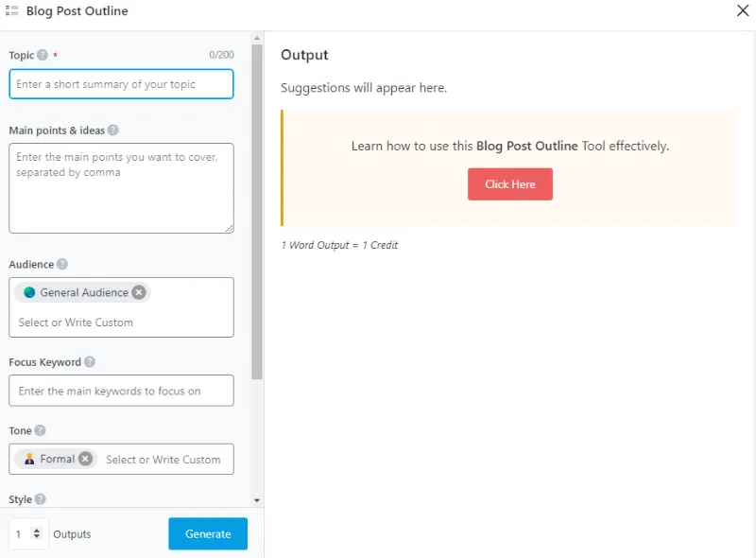Screen dimensions: 756x558
Task: Focus the Topic input field
Action: point(121,84)
